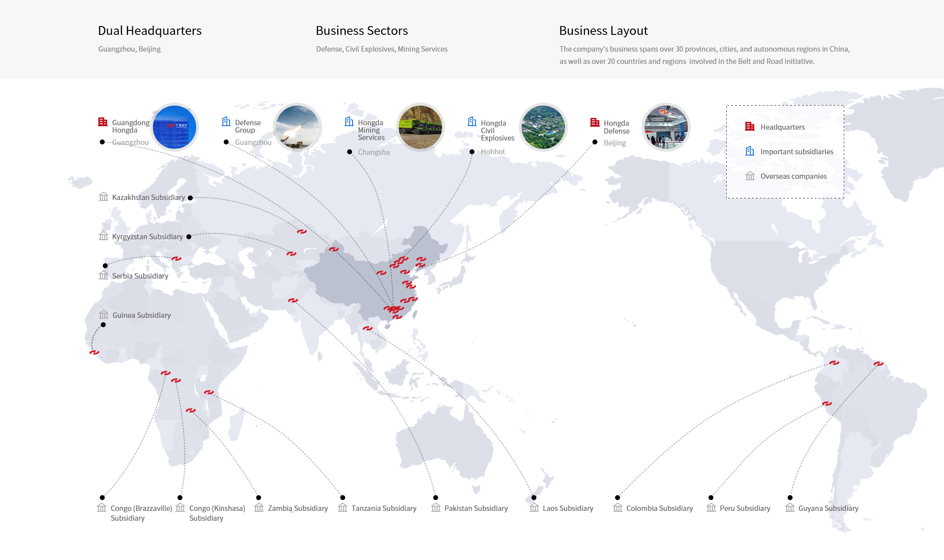Screen dimensions: 944x560
Task: Click the bank icon beside Kazakhstan Subsidiary
Action: point(103,197)
